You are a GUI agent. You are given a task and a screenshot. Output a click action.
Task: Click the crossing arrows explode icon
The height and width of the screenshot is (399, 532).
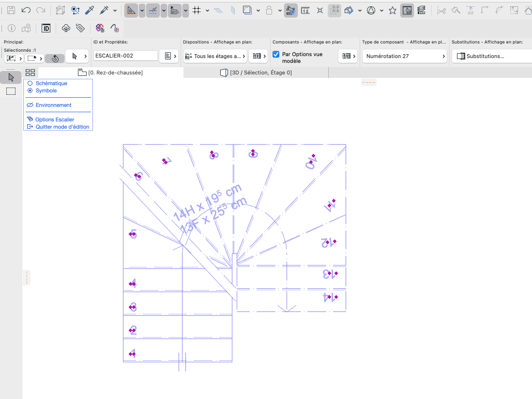coord(320,11)
